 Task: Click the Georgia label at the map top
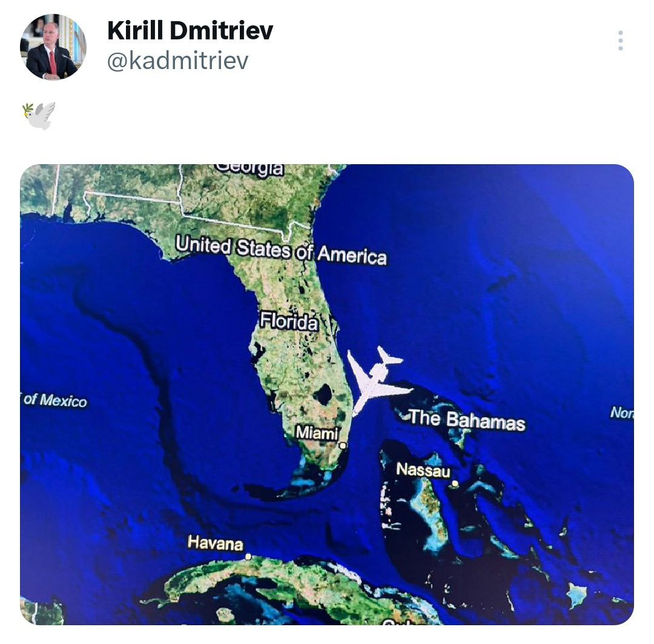point(250,170)
